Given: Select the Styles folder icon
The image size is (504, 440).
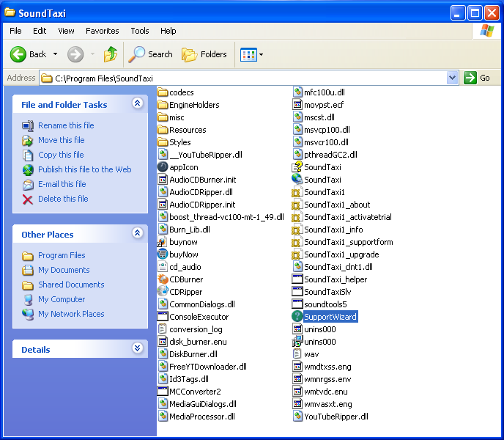Looking at the screenshot, I should (x=163, y=142).
